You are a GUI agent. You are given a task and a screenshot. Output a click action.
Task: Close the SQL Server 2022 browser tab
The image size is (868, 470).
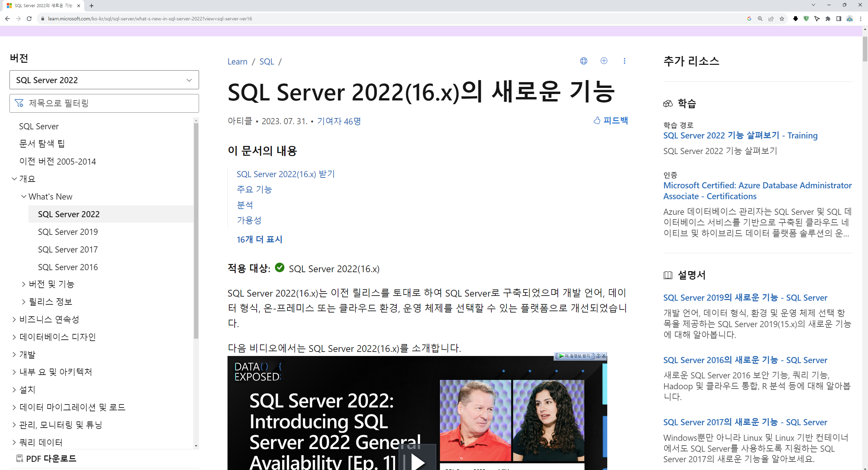point(79,5)
